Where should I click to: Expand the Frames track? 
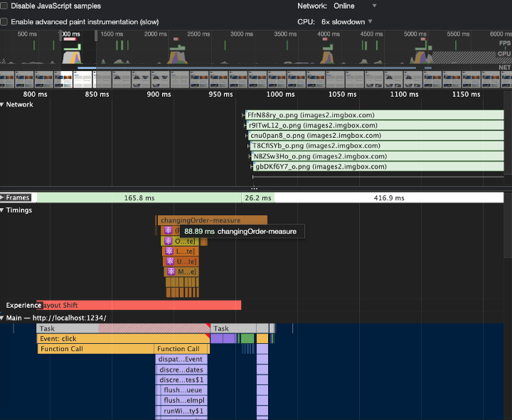3,198
